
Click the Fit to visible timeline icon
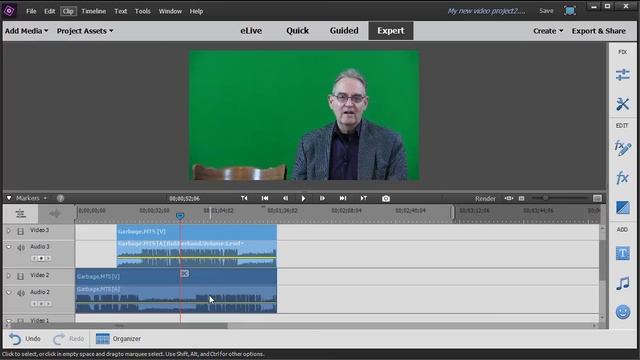[509, 198]
